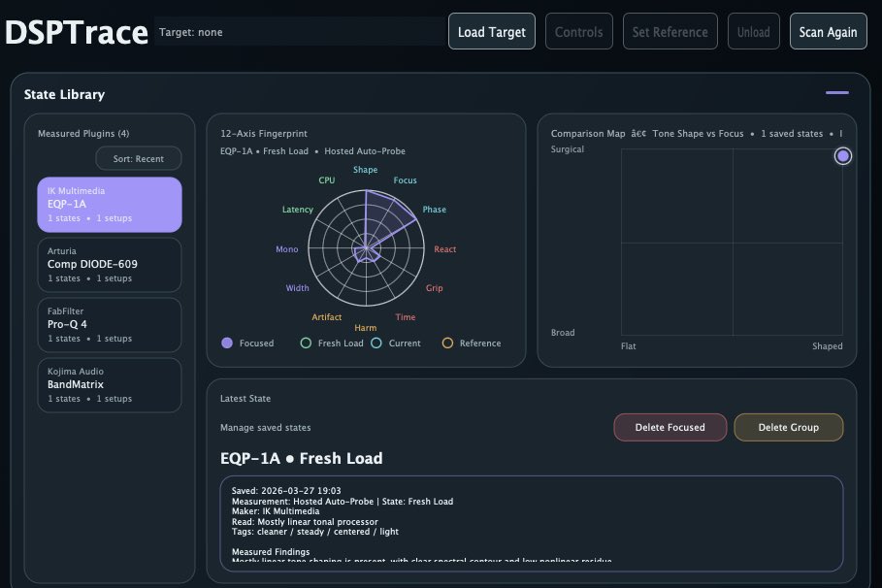Screen dimensions: 882x588
Task: Collapse the State Library panel bar
Action: tap(837, 93)
